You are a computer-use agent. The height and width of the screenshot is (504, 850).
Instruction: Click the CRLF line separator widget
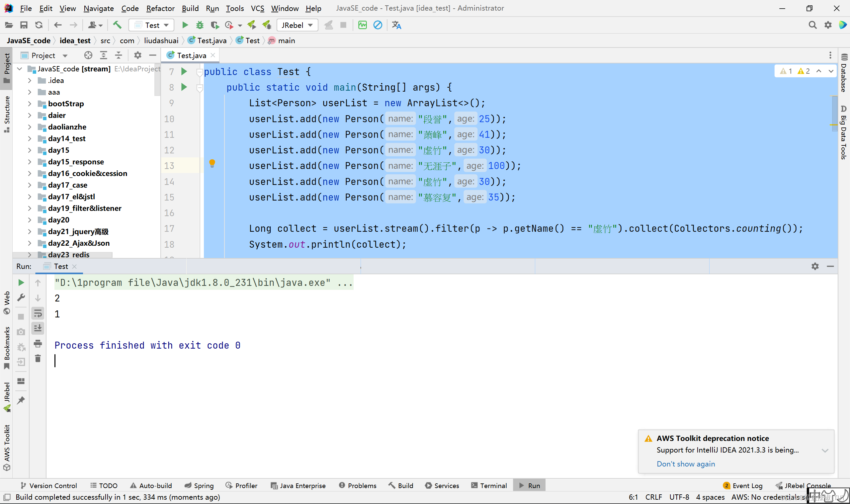(x=653, y=497)
